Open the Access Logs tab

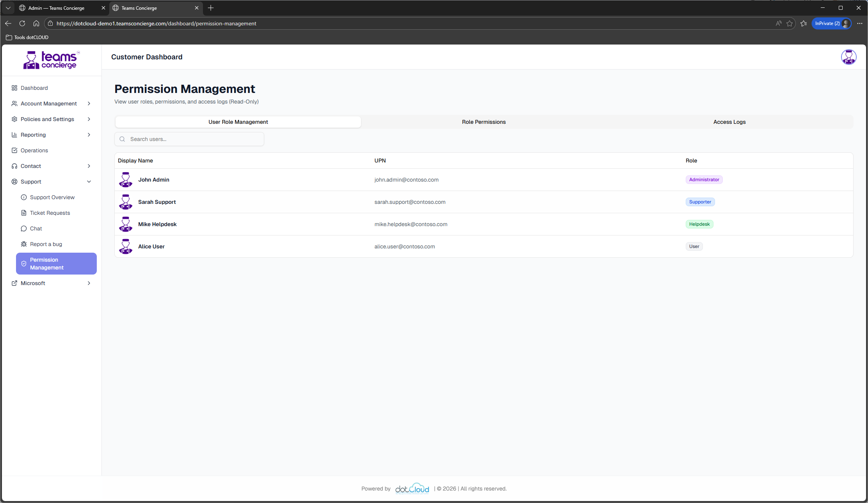[729, 122]
